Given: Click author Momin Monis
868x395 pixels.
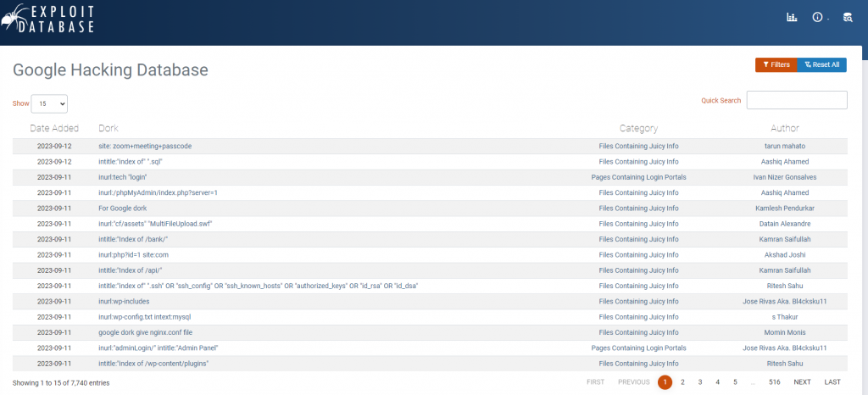Looking at the screenshot, I should click(x=785, y=332).
